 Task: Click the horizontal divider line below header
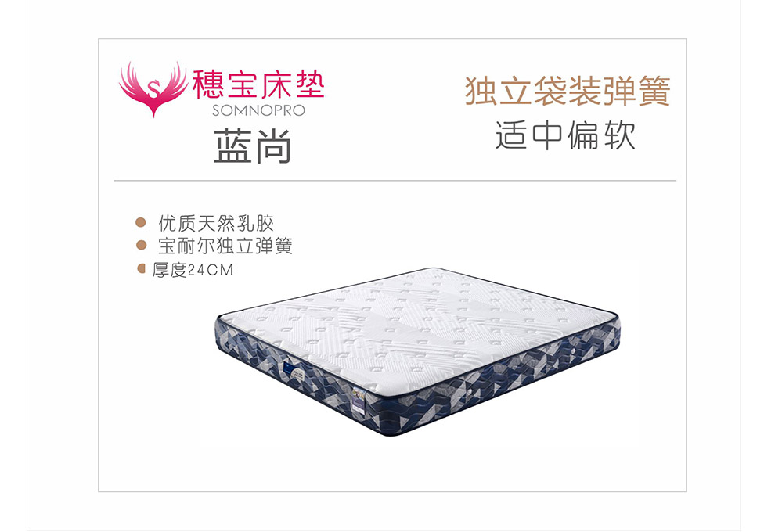(395, 181)
